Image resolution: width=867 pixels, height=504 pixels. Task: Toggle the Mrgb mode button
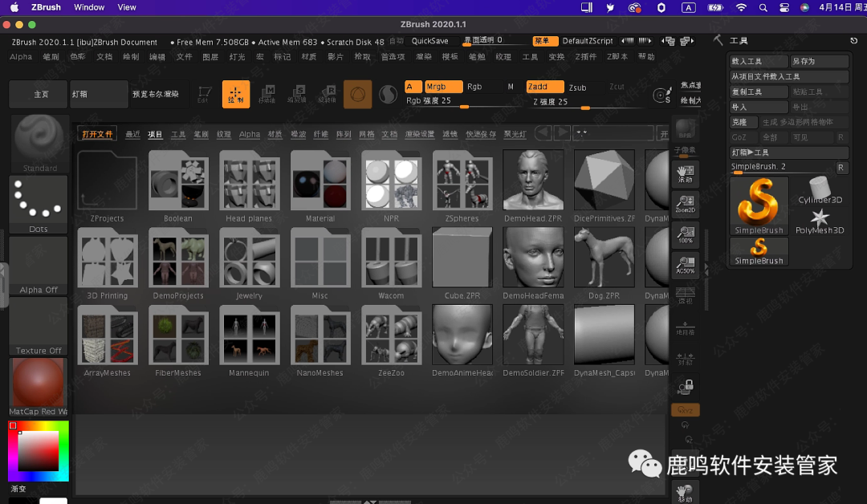point(443,87)
